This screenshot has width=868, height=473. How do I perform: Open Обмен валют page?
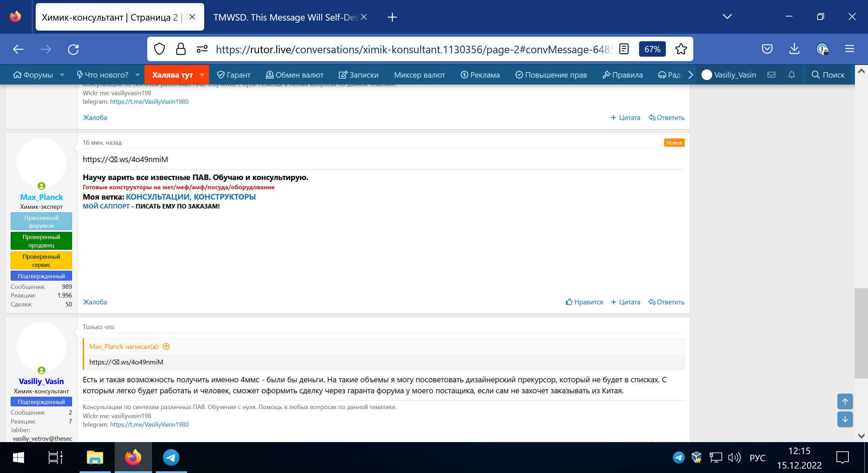pyautogui.click(x=294, y=75)
